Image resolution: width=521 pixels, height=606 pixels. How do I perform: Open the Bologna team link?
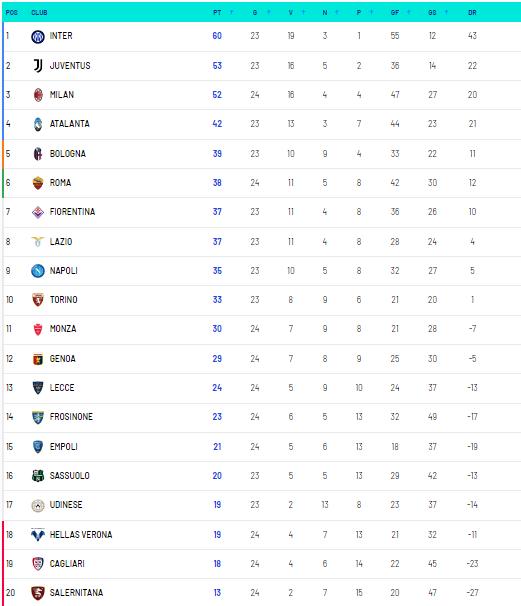[x=68, y=154]
